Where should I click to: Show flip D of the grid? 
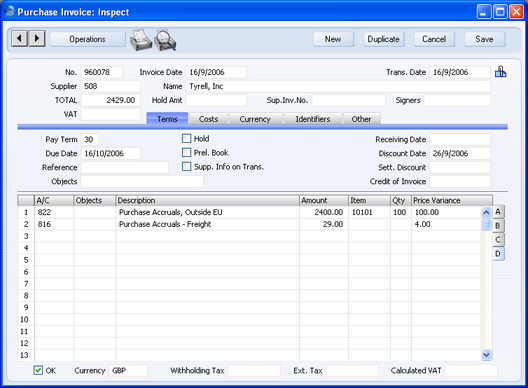498,254
